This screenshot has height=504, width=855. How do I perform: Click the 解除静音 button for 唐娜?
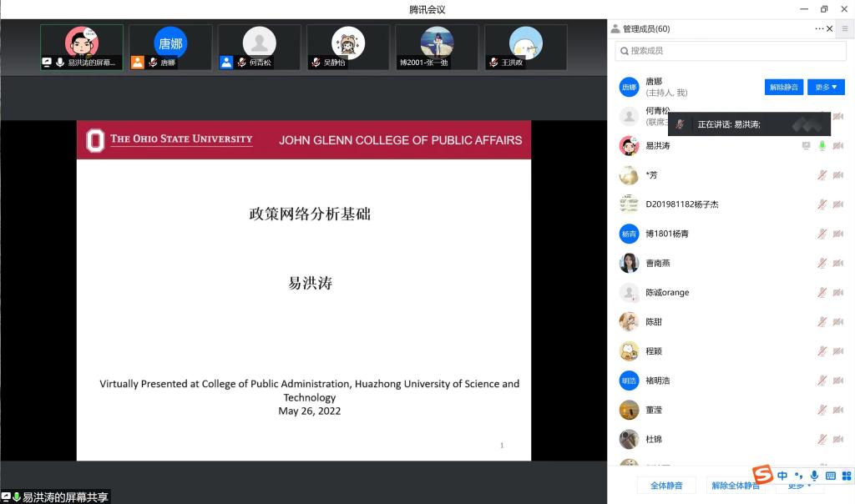[x=783, y=88]
